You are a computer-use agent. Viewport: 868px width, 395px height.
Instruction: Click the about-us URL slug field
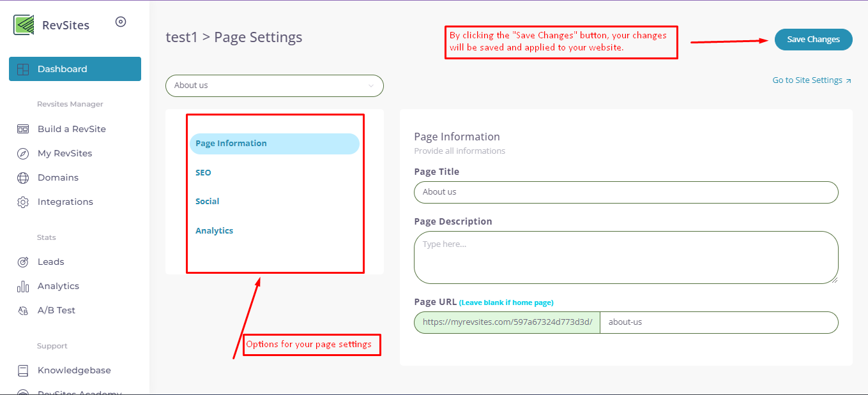(x=719, y=322)
